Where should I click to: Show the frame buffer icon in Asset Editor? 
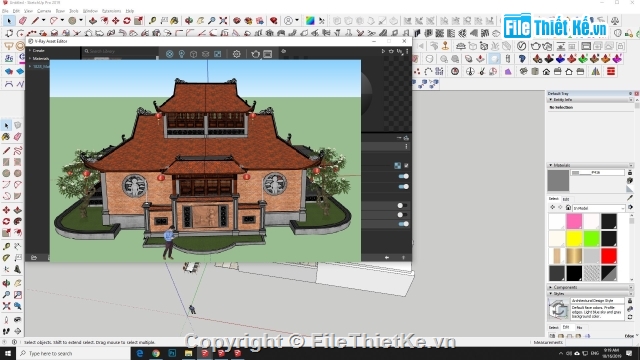(268, 54)
